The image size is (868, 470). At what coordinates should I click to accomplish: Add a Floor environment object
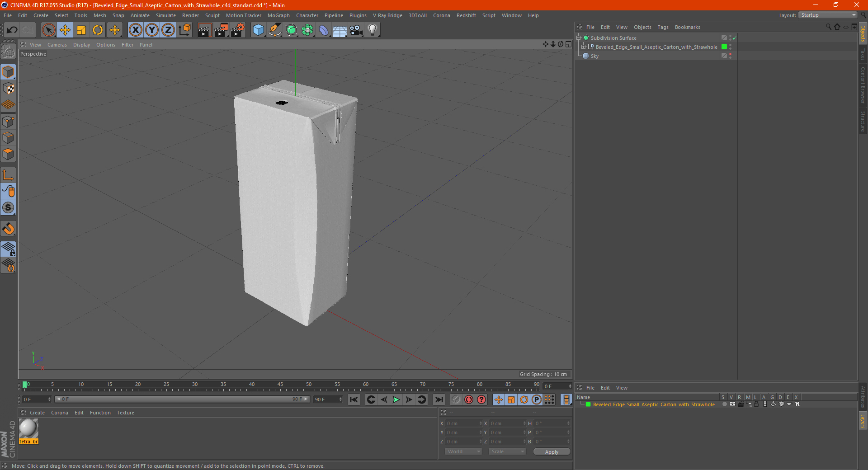(340, 30)
